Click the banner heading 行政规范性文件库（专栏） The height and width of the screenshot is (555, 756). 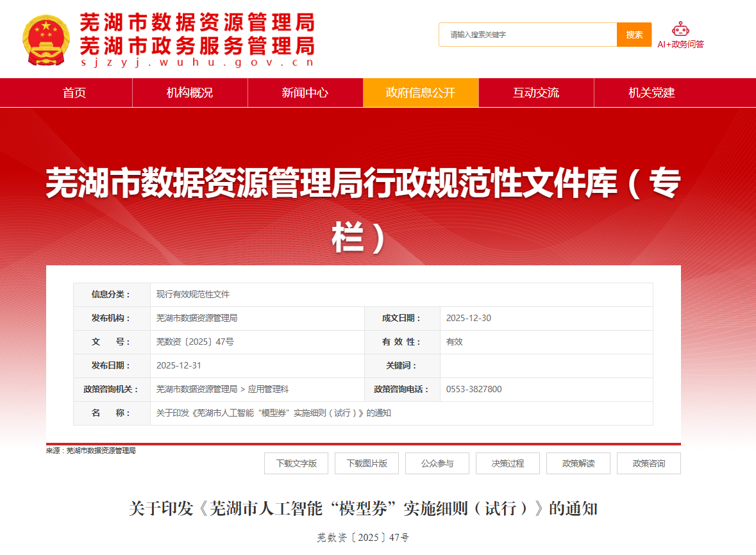363,210
